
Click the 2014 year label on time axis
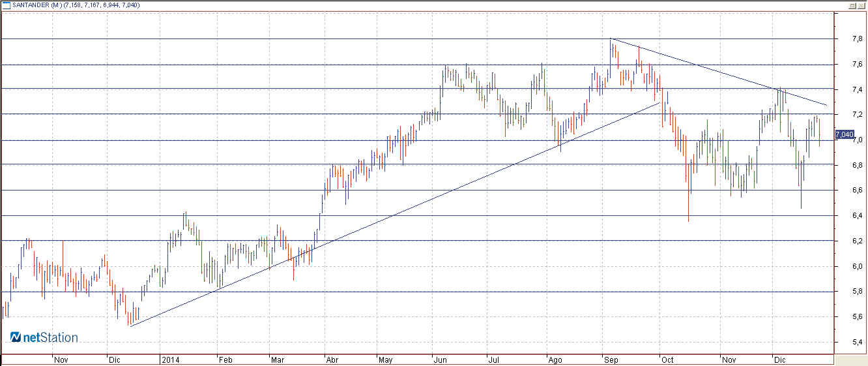pos(170,359)
